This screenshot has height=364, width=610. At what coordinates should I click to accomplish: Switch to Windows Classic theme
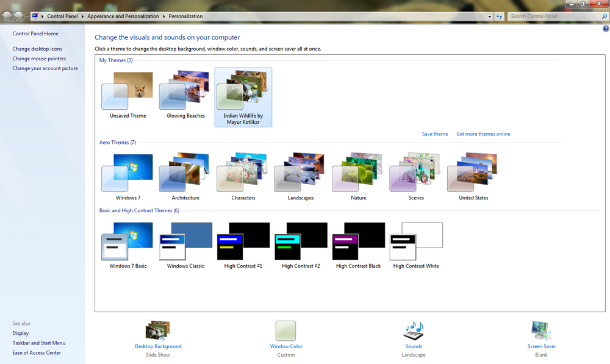click(x=185, y=245)
